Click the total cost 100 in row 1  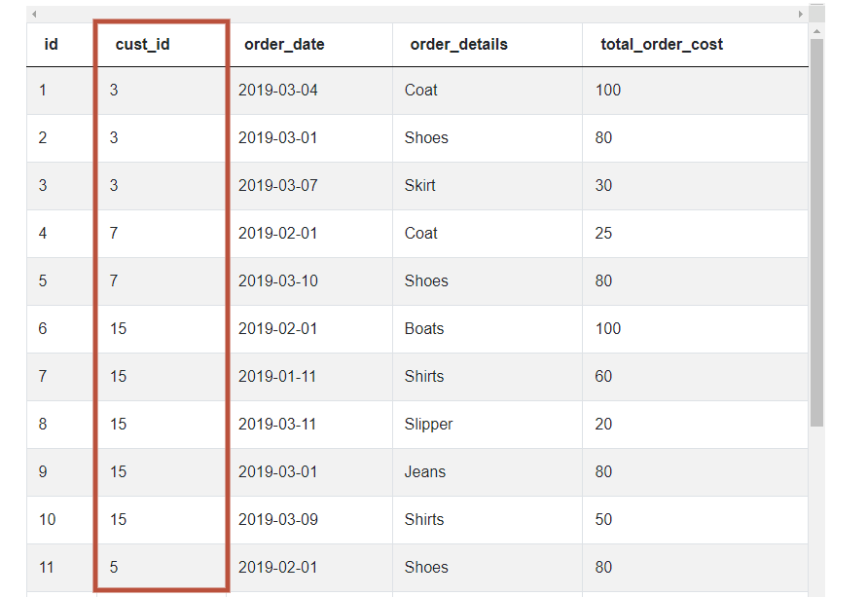[607, 90]
